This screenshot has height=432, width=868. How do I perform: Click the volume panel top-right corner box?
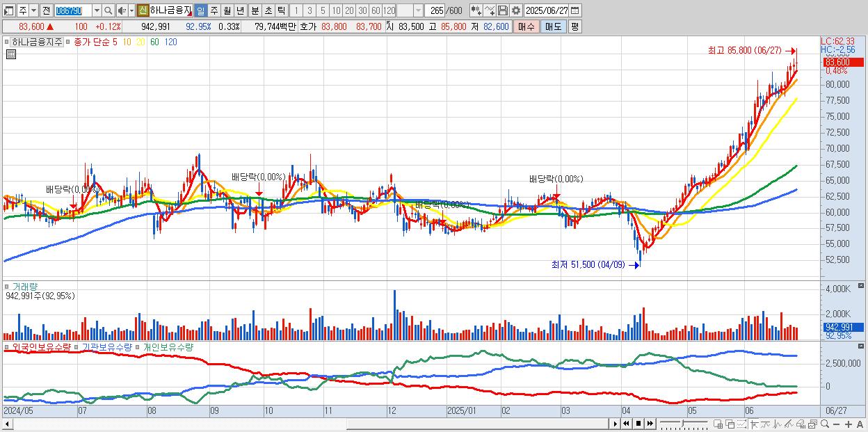[861, 286]
